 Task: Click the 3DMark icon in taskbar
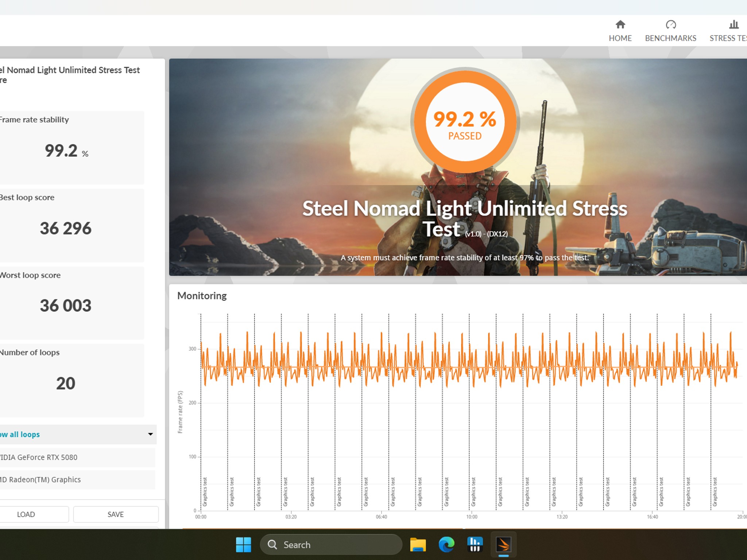pyautogui.click(x=503, y=545)
